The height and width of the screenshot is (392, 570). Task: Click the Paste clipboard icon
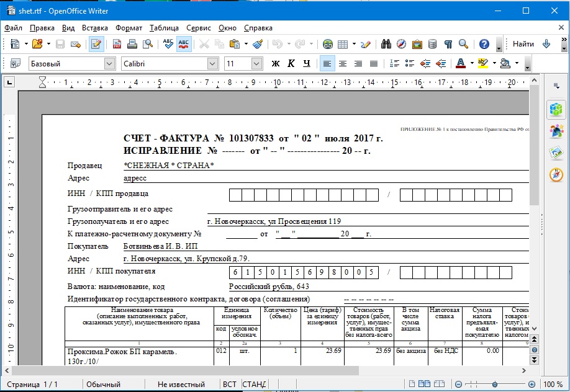[235, 44]
